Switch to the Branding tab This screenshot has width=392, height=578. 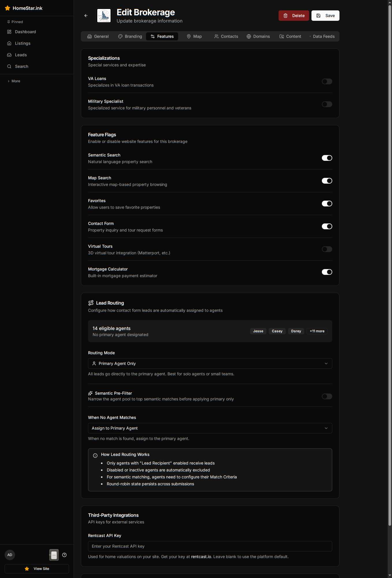coord(130,36)
